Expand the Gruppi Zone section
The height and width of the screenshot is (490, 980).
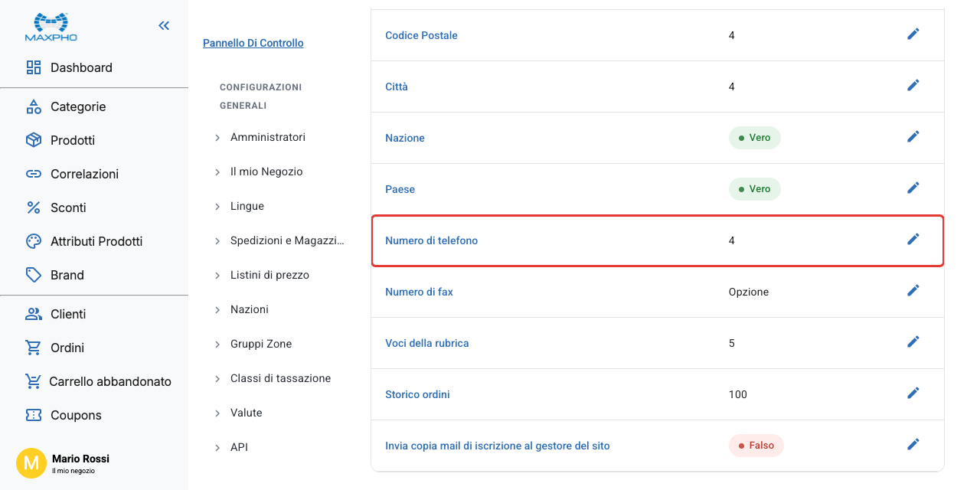tap(217, 345)
